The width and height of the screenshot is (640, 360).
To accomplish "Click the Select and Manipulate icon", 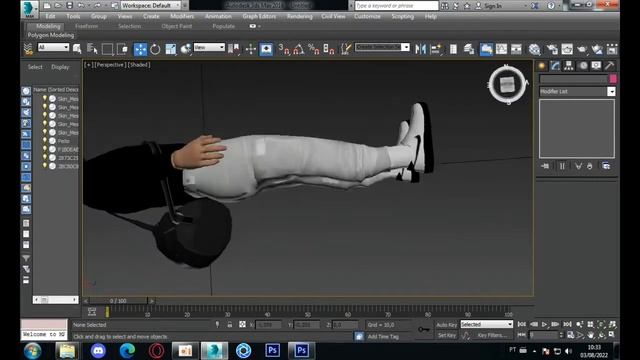I will [250, 49].
